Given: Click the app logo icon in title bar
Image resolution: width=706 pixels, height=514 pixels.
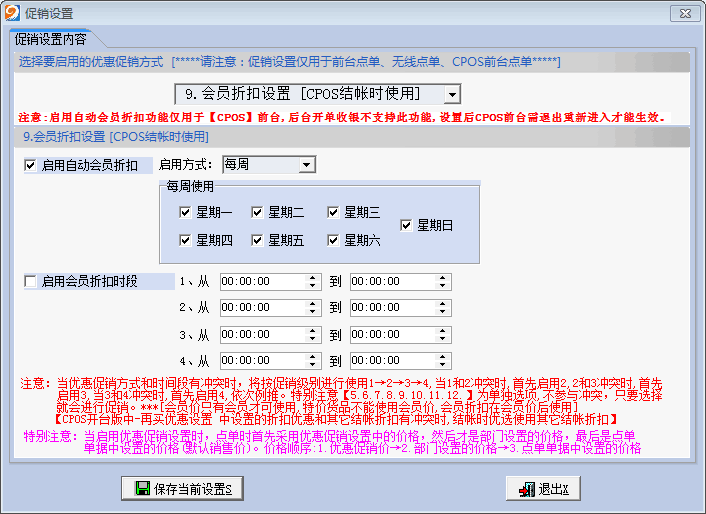Looking at the screenshot, I should 12,13.
